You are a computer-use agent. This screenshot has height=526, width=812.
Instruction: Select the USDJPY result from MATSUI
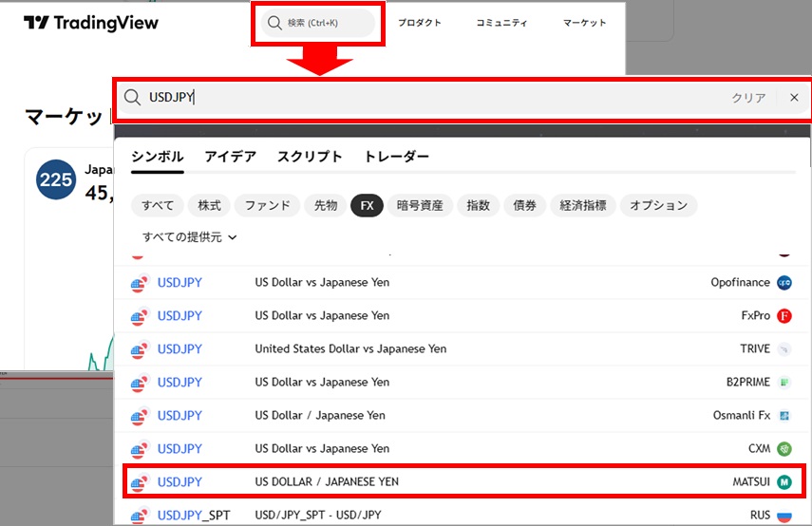click(180, 481)
